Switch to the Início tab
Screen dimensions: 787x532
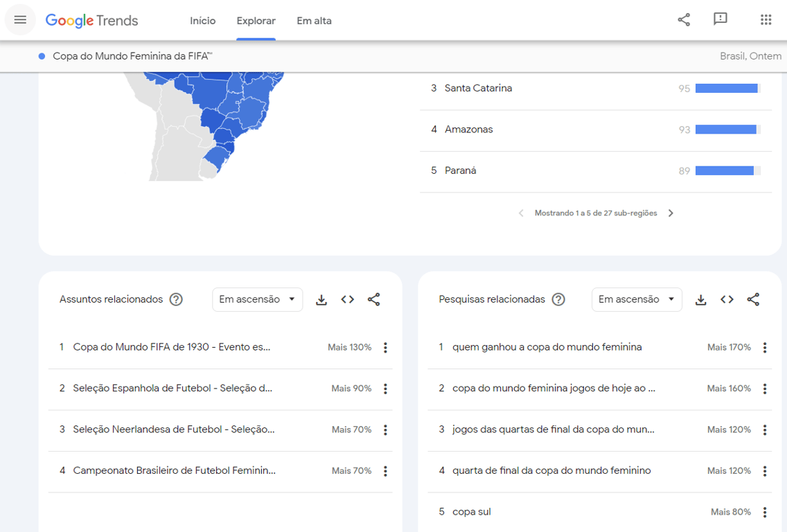202,21
